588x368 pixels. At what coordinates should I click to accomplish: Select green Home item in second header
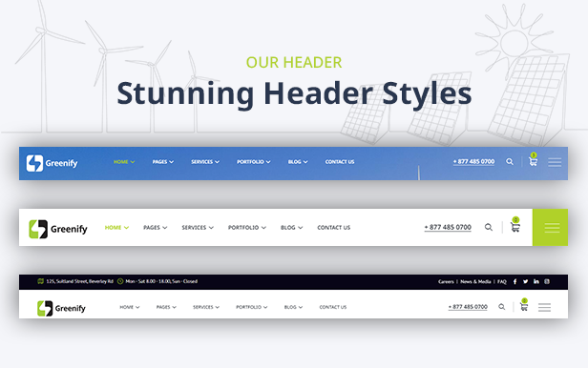coord(116,227)
